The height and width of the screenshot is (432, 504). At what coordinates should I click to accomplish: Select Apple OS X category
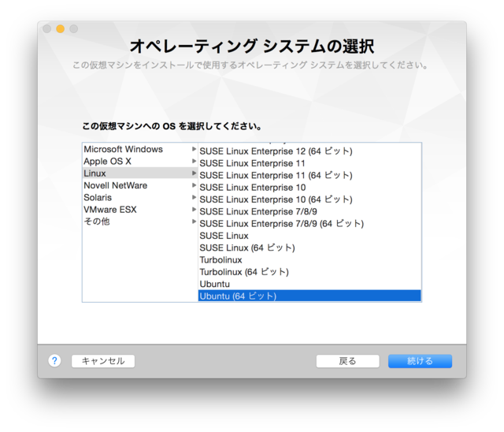coord(107,162)
